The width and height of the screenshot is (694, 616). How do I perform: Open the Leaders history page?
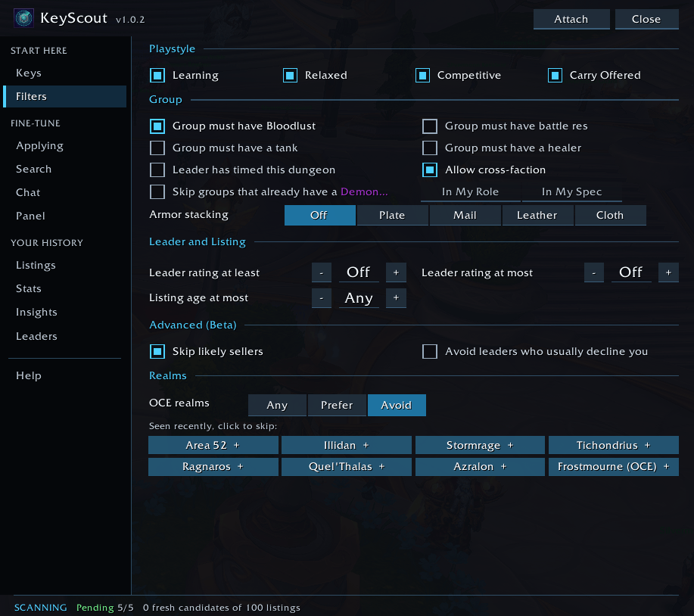point(64,336)
